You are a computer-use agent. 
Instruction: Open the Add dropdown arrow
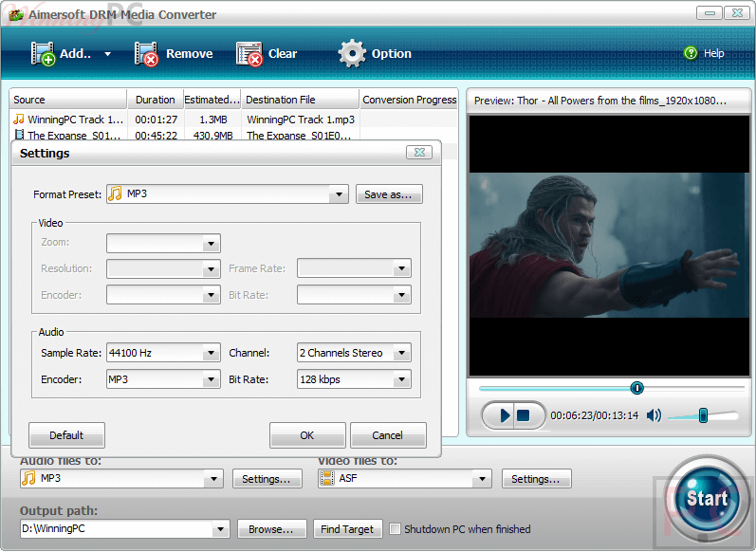(x=107, y=54)
